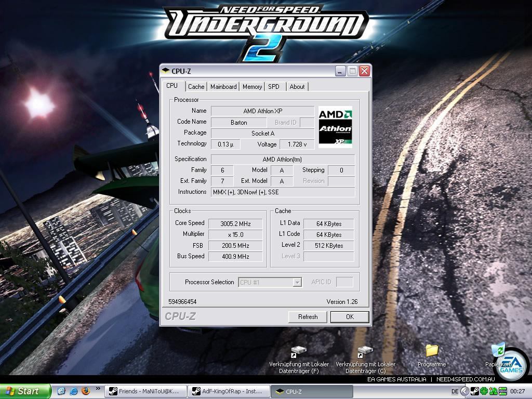Click the Level 2 value 512 KBytes
This screenshot has width=532, height=399.
click(329, 245)
